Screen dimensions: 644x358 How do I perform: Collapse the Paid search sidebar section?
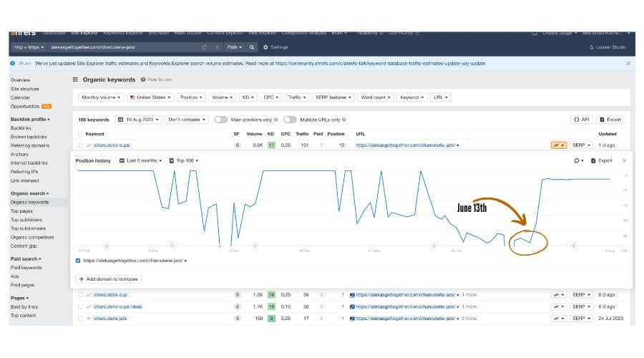[26, 259]
